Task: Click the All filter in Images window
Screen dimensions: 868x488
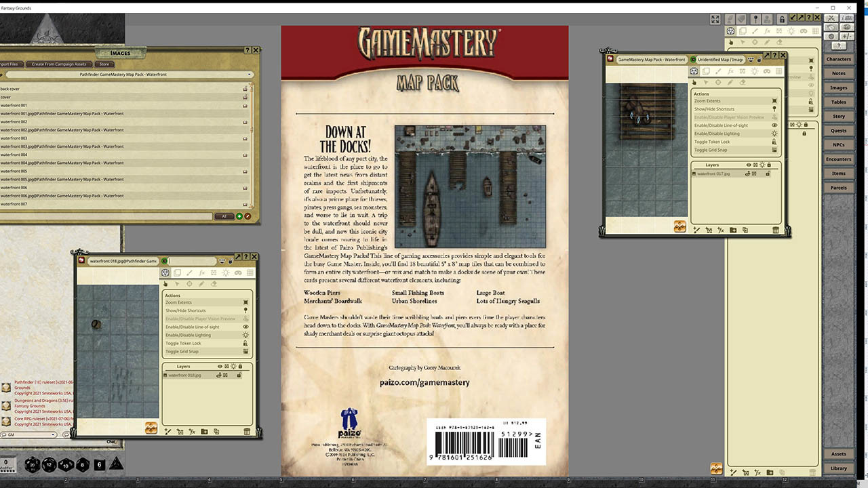Action: tap(224, 216)
